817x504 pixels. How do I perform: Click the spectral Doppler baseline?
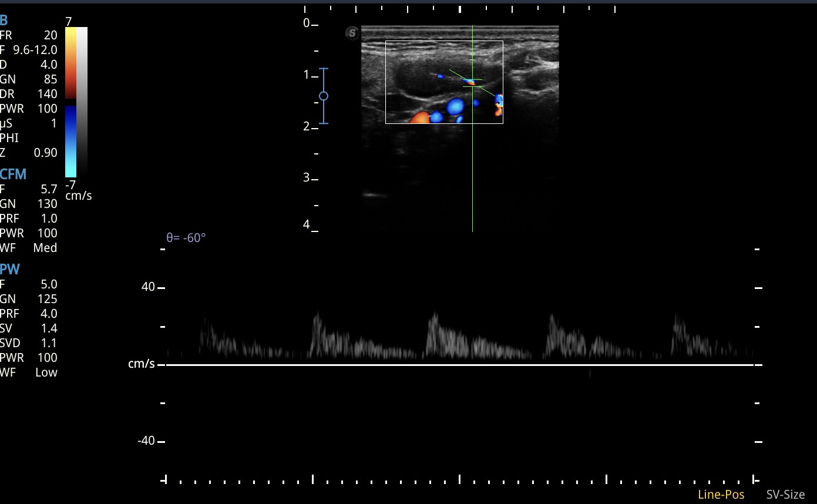[459, 365]
